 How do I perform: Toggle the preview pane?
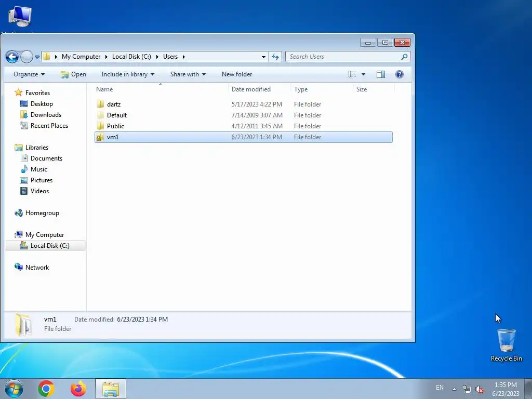click(x=381, y=74)
